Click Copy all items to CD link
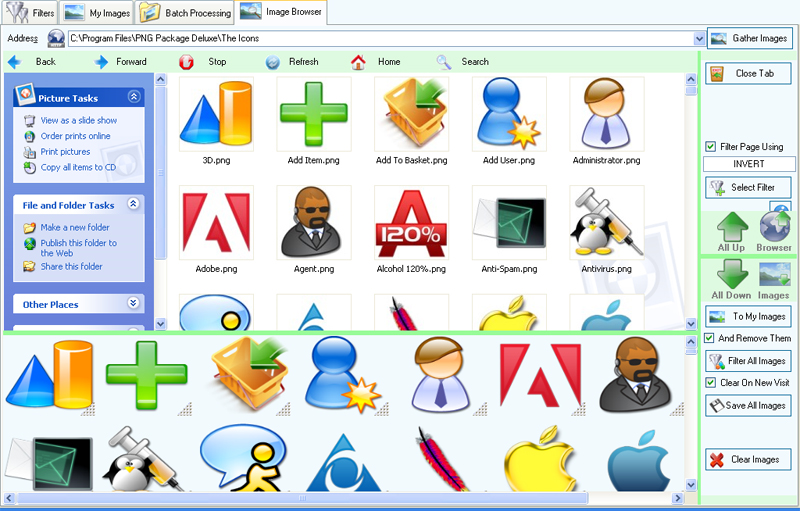Viewport: 800px width, 511px height. click(x=78, y=167)
